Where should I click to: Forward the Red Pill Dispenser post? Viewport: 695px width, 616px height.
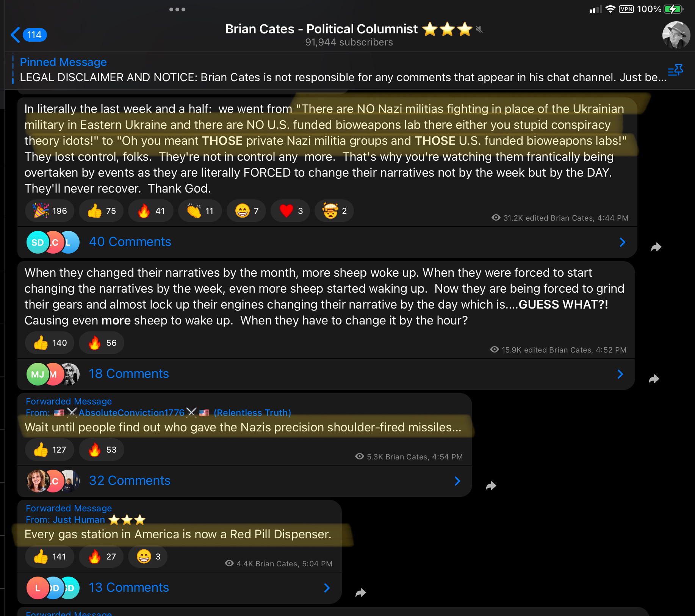point(360,592)
